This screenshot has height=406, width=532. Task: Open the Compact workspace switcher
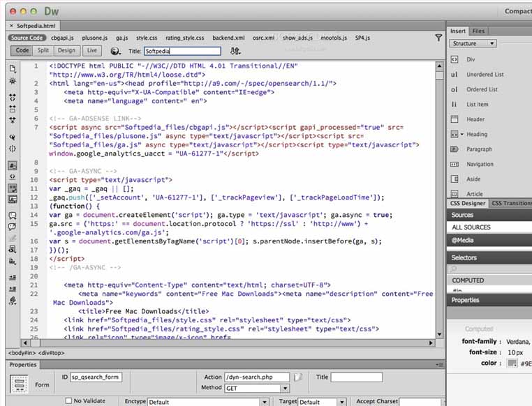pos(518,11)
